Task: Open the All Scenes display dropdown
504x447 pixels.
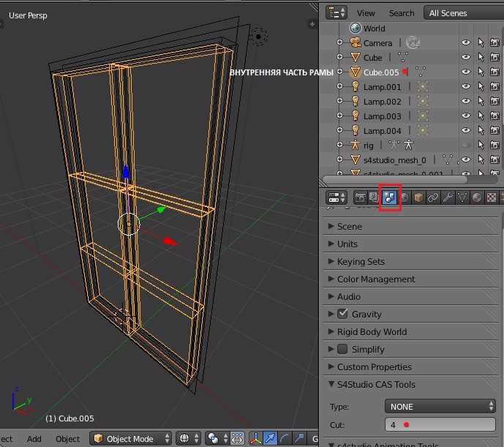Action: tap(464, 13)
